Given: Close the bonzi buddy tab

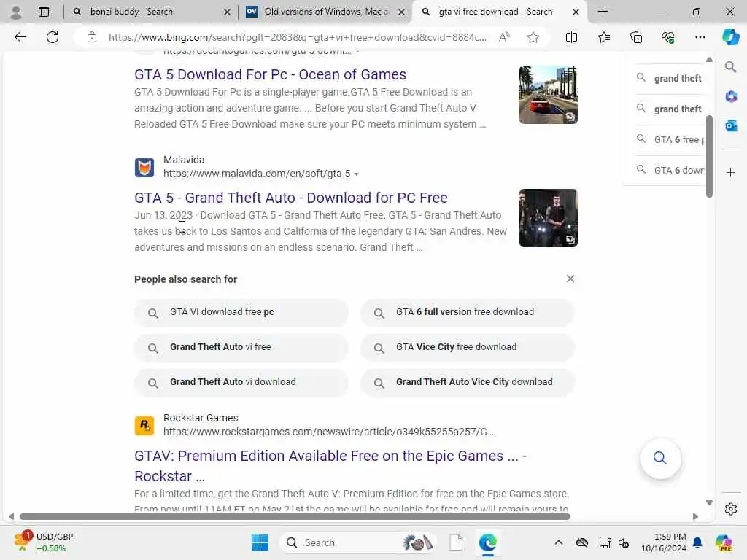Looking at the screenshot, I should [x=228, y=12].
